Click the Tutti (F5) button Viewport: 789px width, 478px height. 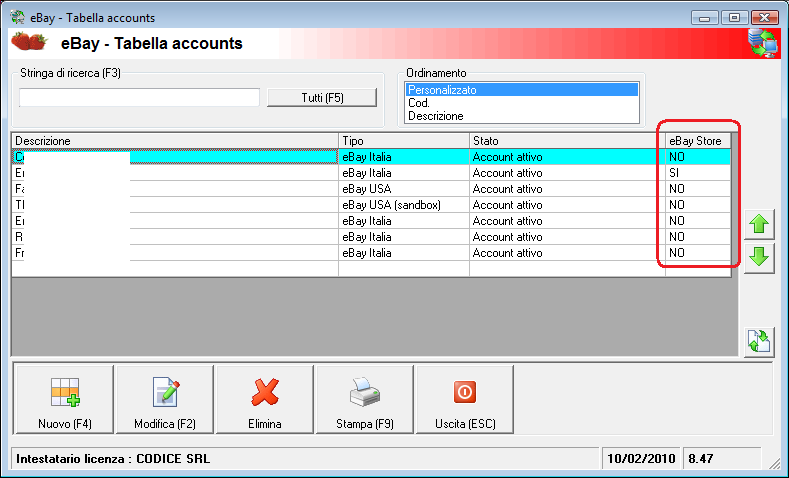click(x=322, y=98)
